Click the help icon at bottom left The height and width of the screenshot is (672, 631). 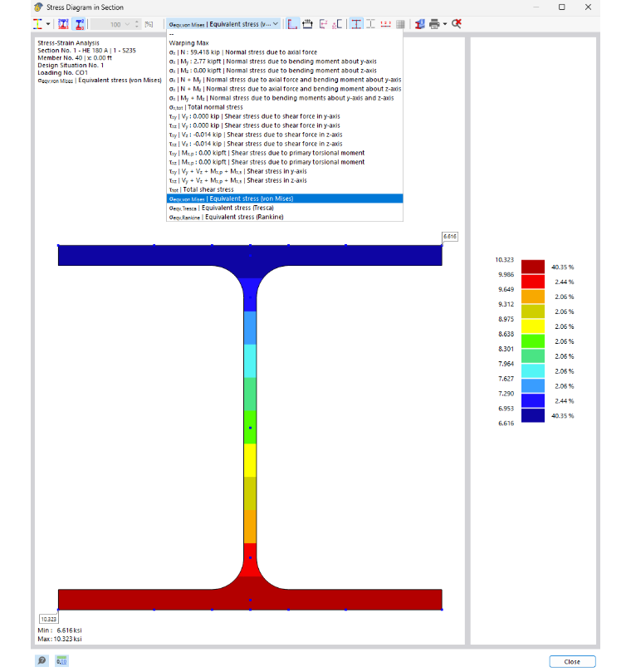pos(42,661)
